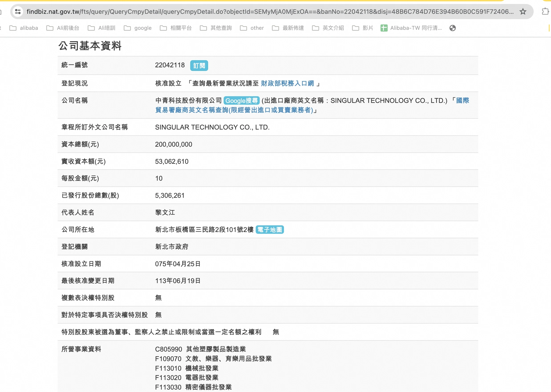The height and width of the screenshot is (392, 551).
Task: Bookmark this page with the star icon
Action: pyautogui.click(x=523, y=11)
